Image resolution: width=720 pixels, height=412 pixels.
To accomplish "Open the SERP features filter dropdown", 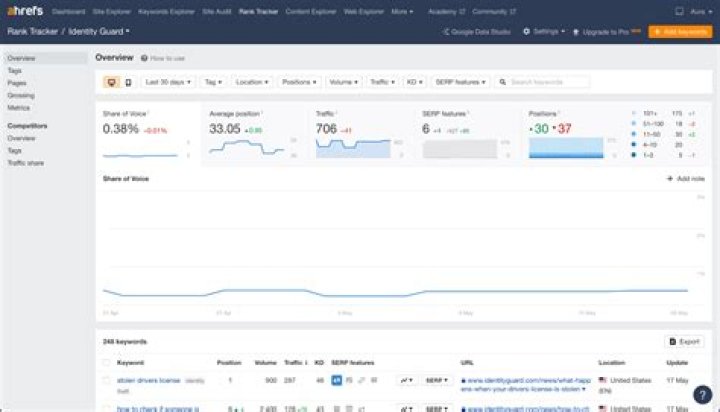I will (458, 82).
